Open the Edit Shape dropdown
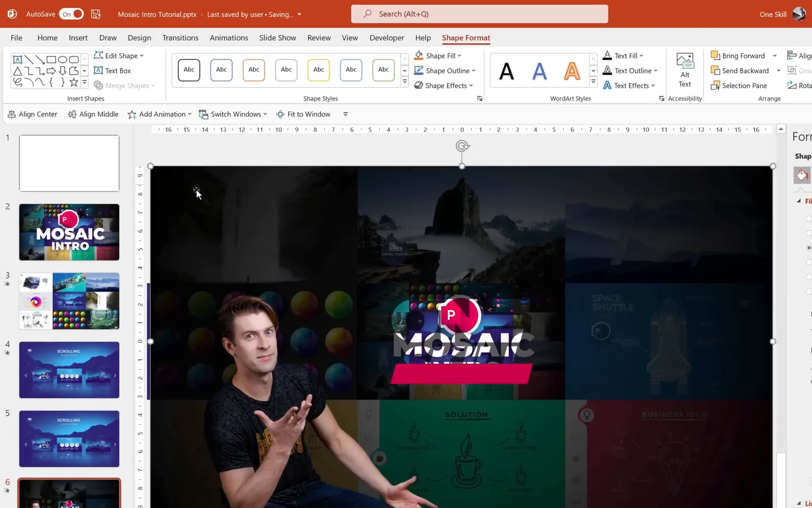 tap(119, 56)
